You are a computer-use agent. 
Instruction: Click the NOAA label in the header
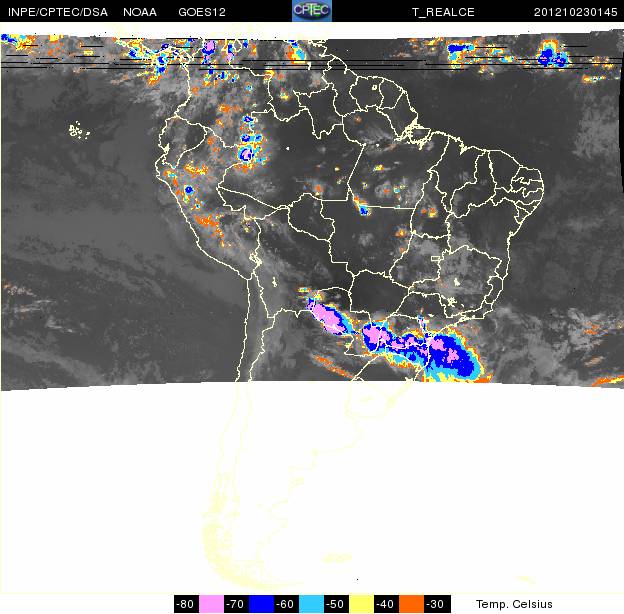[140, 12]
